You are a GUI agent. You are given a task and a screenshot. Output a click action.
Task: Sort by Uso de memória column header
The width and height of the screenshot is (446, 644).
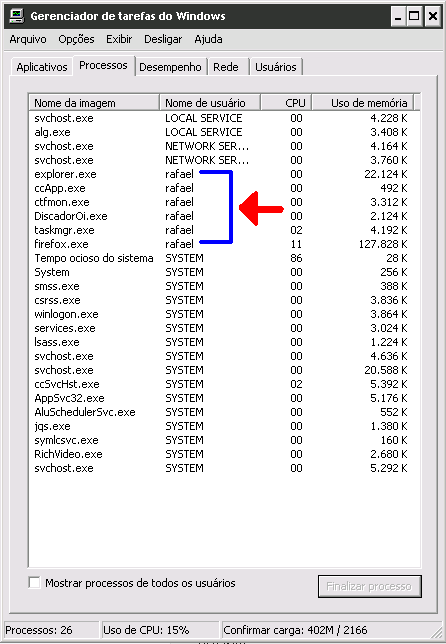tap(363, 103)
